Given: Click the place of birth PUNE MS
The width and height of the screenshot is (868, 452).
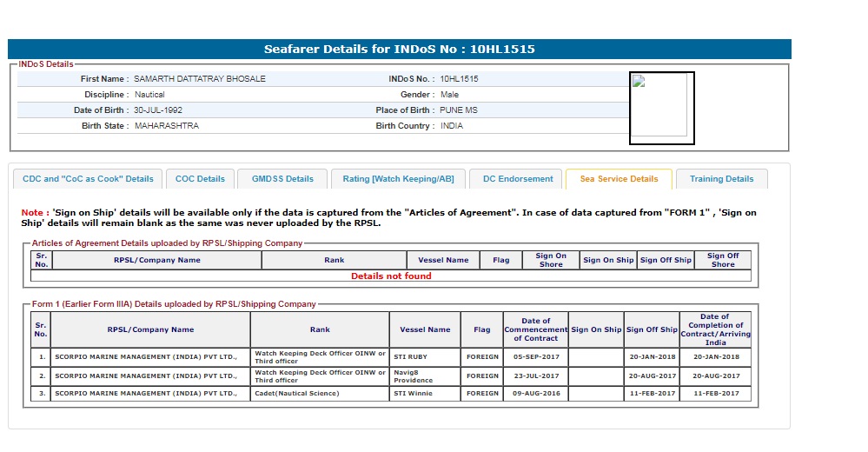Looking at the screenshot, I should click(459, 110).
